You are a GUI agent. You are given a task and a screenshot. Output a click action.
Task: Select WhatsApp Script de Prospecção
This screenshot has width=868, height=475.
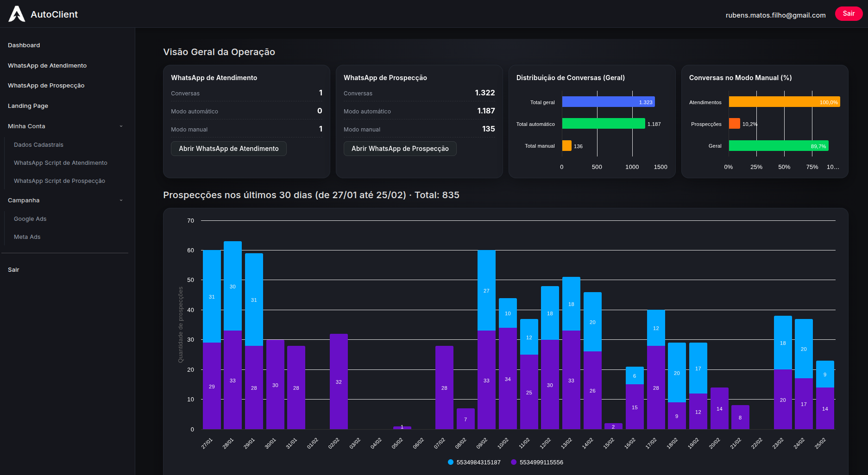[x=59, y=181]
